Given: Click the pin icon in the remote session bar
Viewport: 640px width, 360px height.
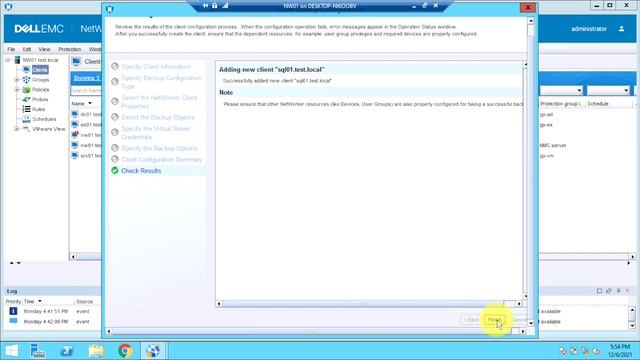Looking at the screenshot, I should click(205, 5).
